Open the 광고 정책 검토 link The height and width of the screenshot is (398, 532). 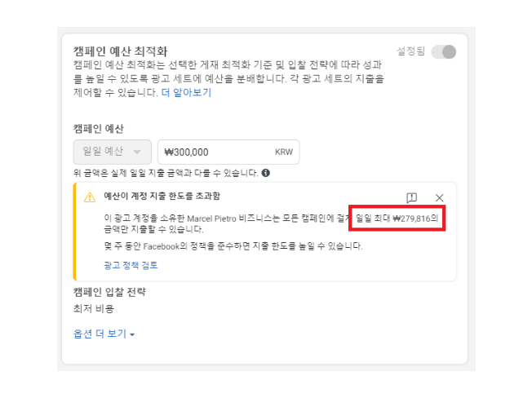131,265
